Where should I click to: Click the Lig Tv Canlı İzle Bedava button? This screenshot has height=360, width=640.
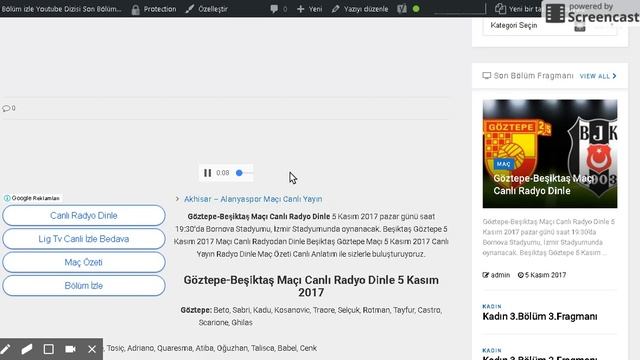point(84,239)
